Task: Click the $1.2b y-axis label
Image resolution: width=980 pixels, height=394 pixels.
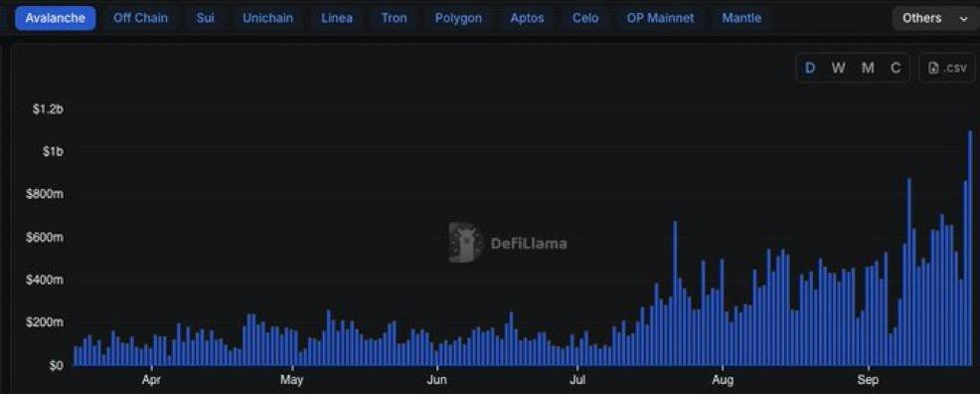Action: click(x=48, y=109)
